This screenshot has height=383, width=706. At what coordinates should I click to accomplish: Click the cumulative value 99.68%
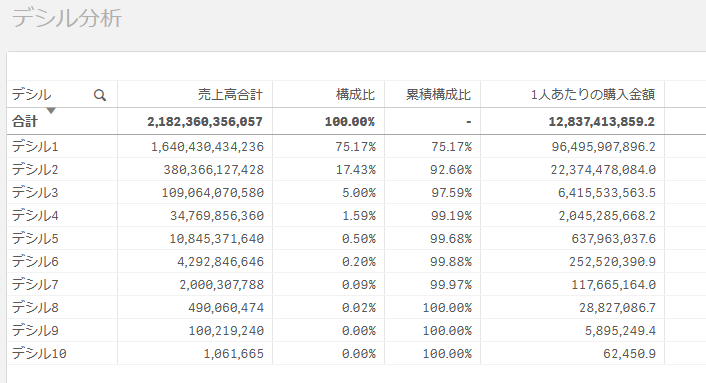[x=451, y=239]
